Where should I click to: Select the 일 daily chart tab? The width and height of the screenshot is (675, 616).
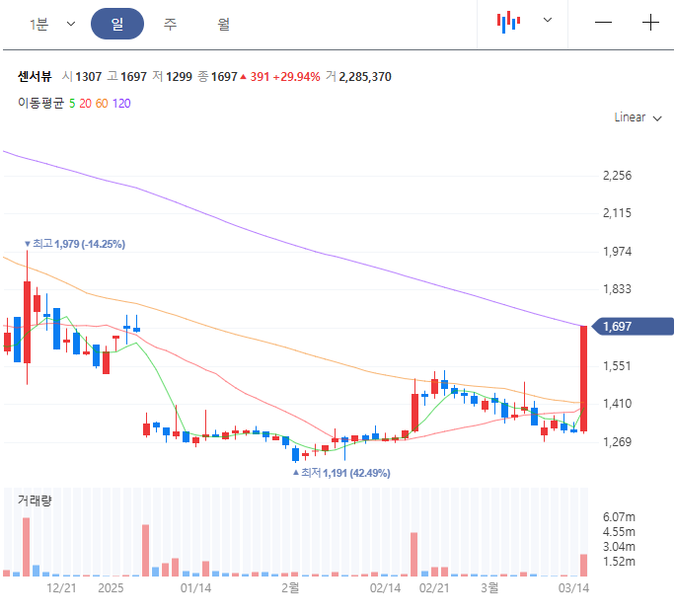(117, 24)
